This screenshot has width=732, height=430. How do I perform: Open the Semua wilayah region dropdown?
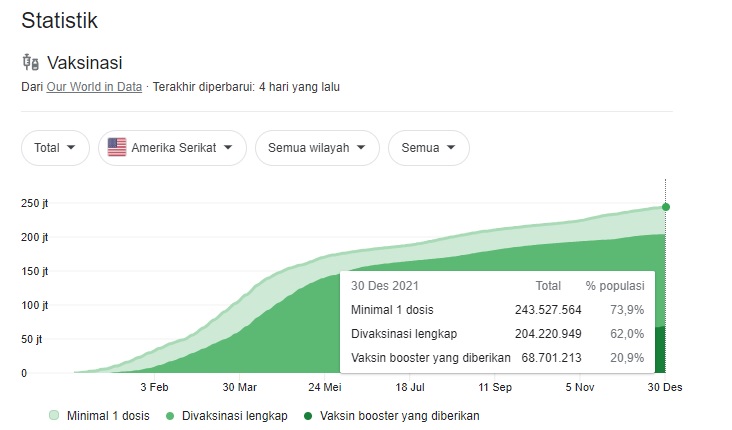(x=317, y=148)
